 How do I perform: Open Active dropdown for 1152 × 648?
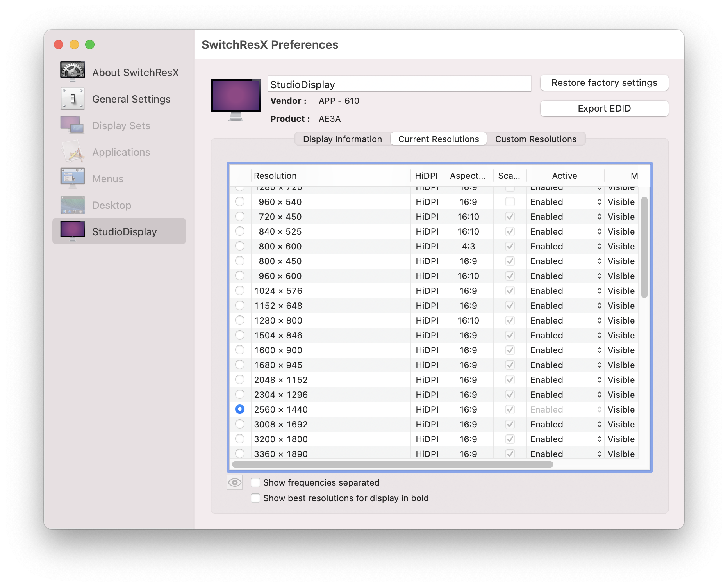tap(566, 306)
